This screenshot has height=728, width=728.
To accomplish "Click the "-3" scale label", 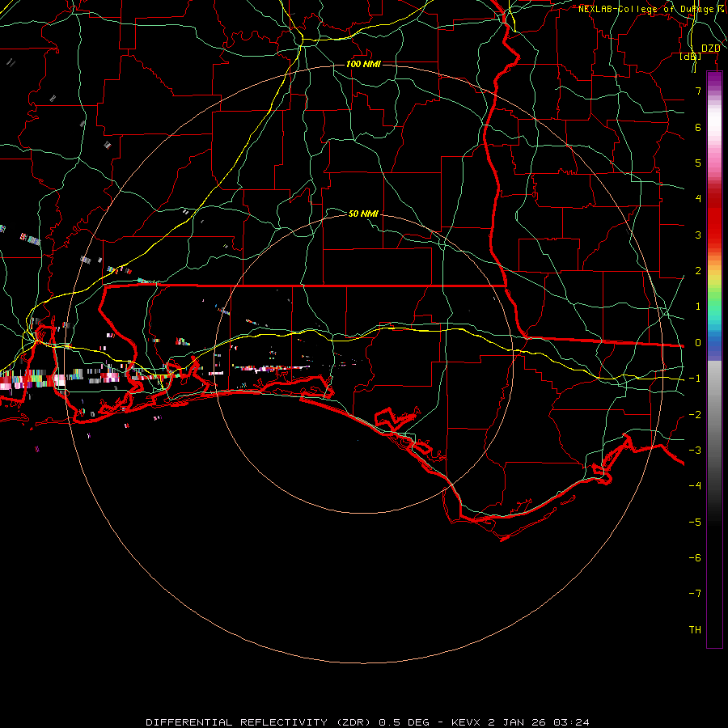I will pos(695,450).
